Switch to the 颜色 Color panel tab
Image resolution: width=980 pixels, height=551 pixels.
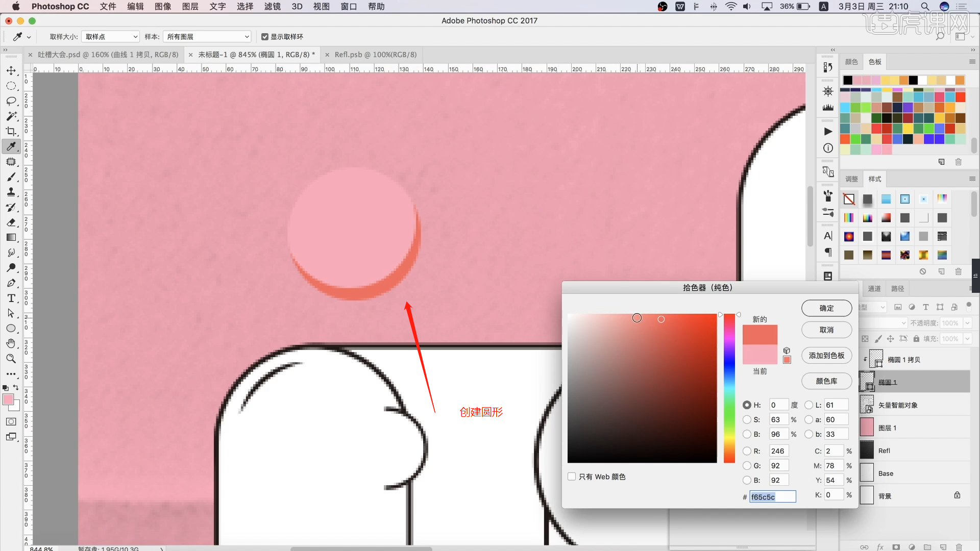coord(851,62)
